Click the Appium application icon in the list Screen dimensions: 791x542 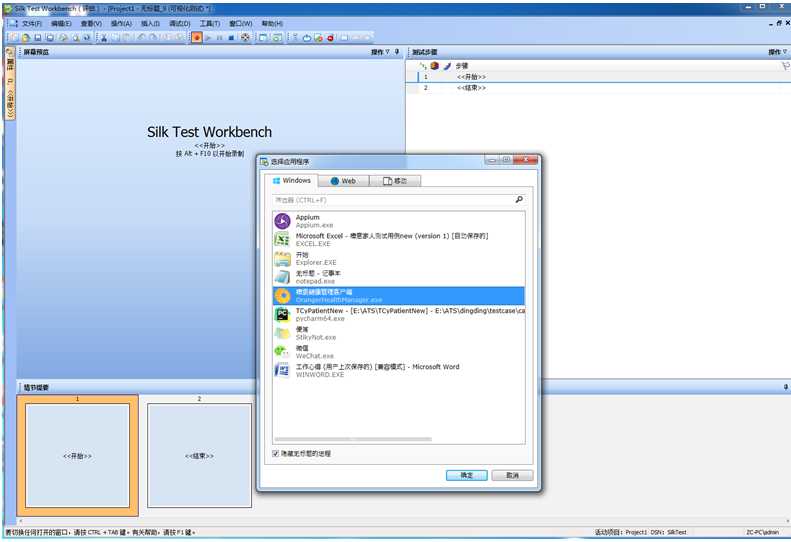pos(282,221)
